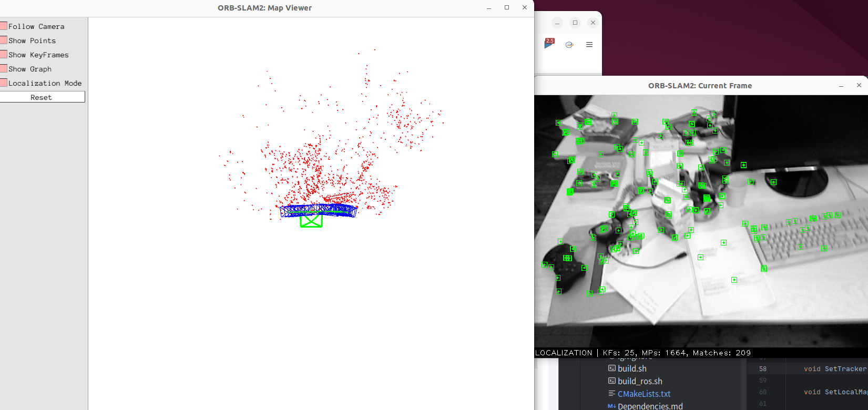The width and height of the screenshot is (868, 410).
Task: Click line number 58 in the editor gutter
Action: click(x=763, y=369)
